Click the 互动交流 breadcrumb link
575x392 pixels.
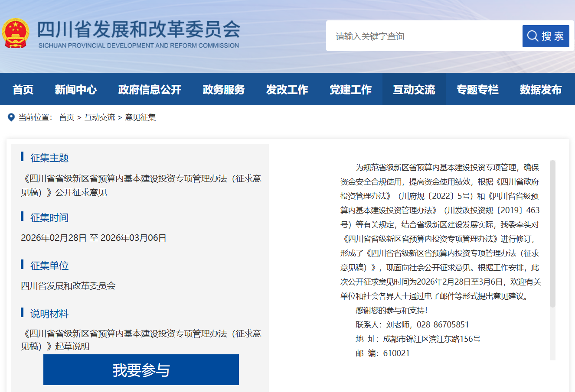pos(100,117)
